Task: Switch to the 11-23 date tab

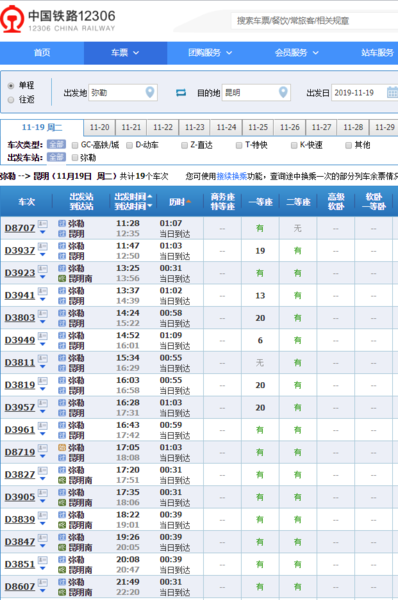Action: (x=194, y=127)
